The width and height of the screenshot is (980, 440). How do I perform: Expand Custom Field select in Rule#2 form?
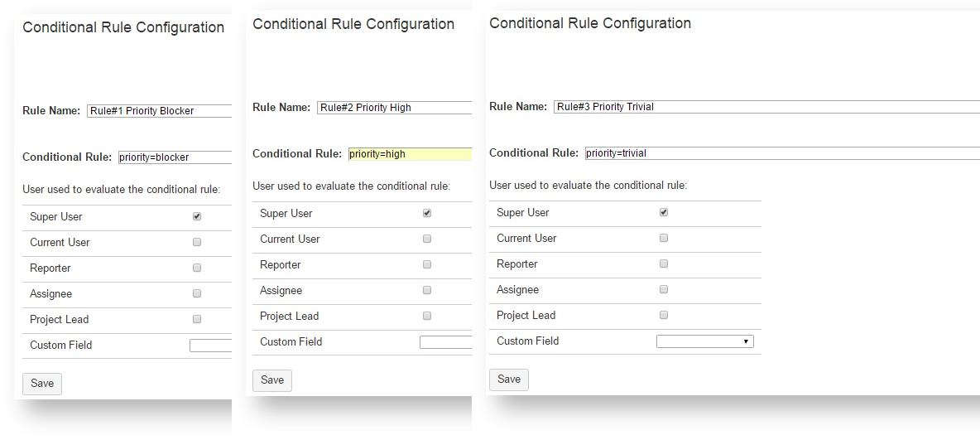point(444,342)
